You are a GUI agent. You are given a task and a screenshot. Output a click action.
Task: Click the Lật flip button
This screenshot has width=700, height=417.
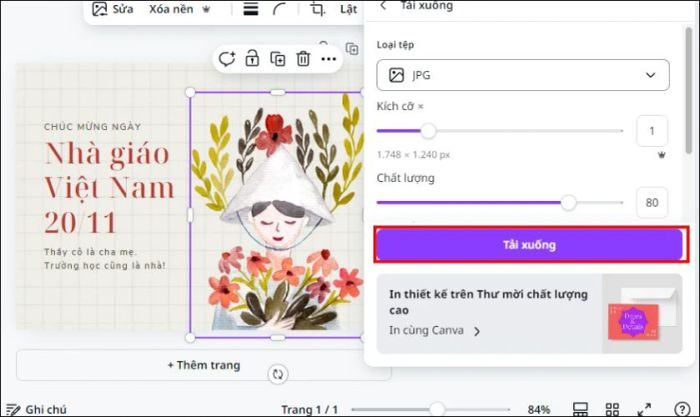pyautogui.click(x=348, y=9)
